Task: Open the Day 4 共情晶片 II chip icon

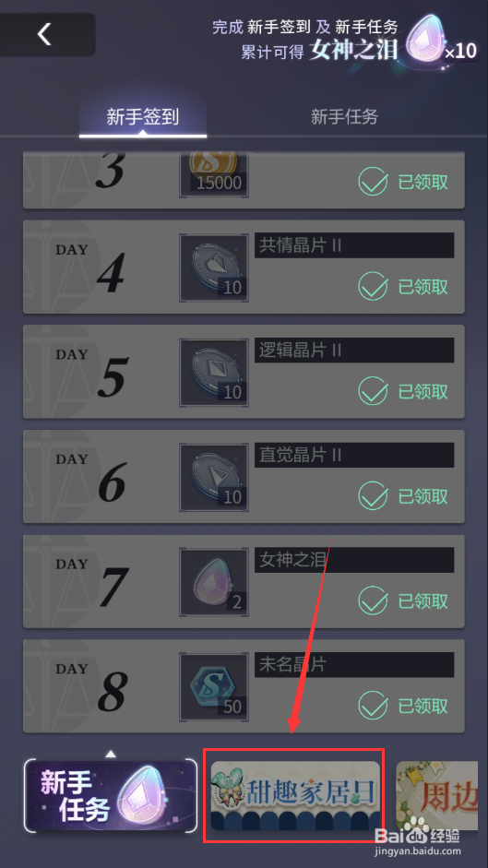Action: [214, 268]
